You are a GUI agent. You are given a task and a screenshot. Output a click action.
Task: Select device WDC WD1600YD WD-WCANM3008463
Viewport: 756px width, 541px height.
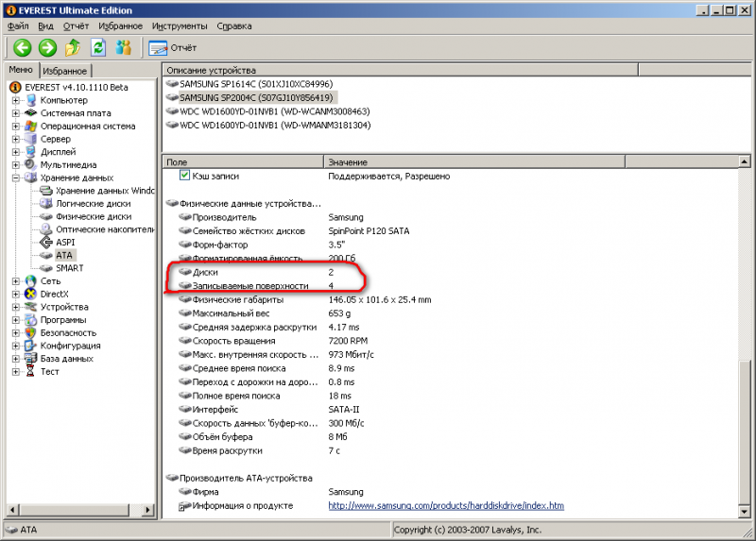(x=268, y=111)
